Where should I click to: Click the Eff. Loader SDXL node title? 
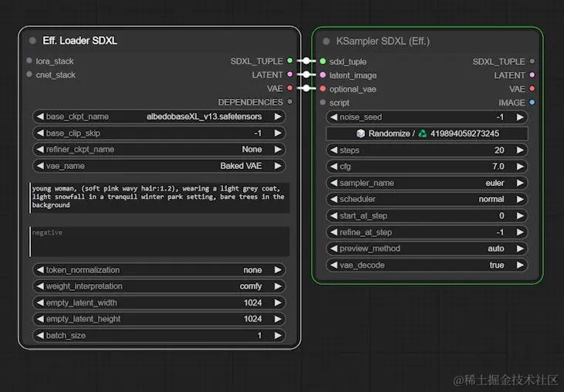(79, 41)
